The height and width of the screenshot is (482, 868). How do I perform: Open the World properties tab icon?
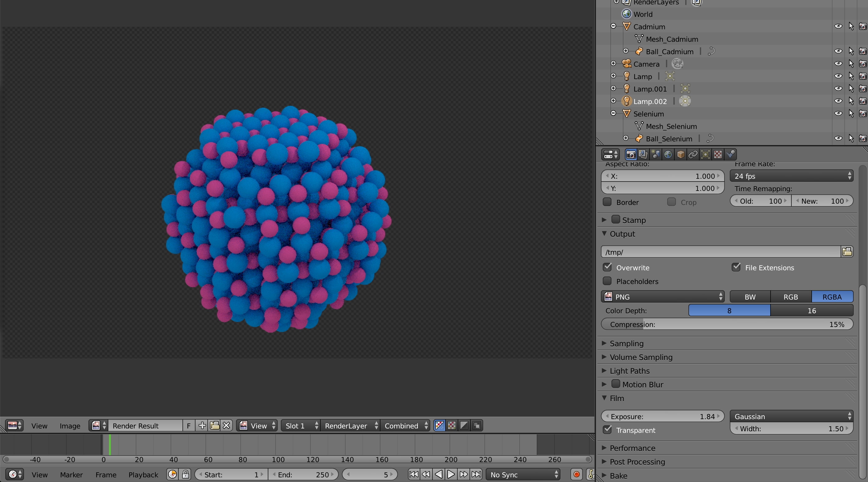click(x=668, y=154)
